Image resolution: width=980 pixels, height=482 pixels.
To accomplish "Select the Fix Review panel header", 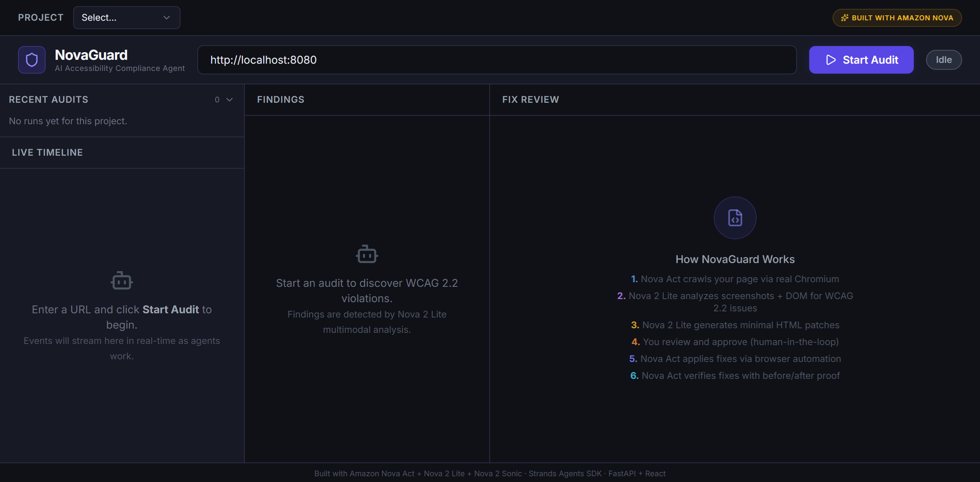I will click(530, 100).
